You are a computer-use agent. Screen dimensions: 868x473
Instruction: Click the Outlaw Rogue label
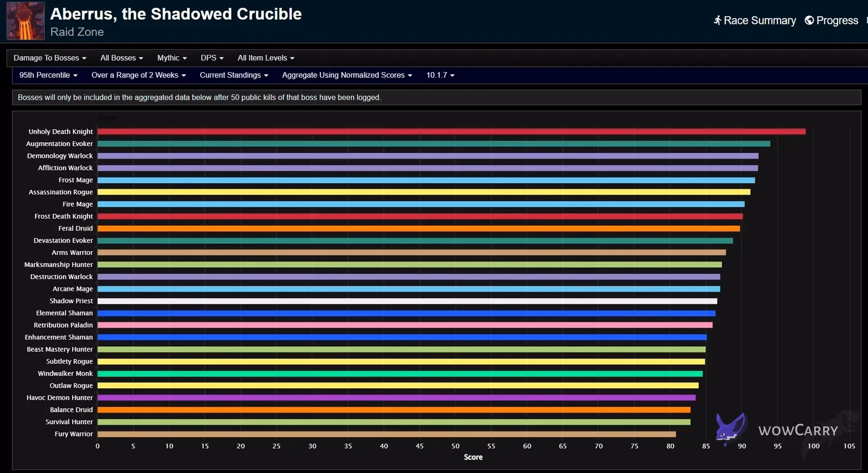pyautogui.click(x=71, y=386)
